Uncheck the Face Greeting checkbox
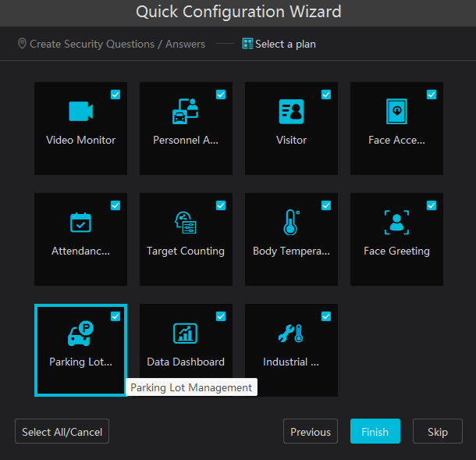The image size is (476, 460). pyautogui.click(x=432, y=205)
